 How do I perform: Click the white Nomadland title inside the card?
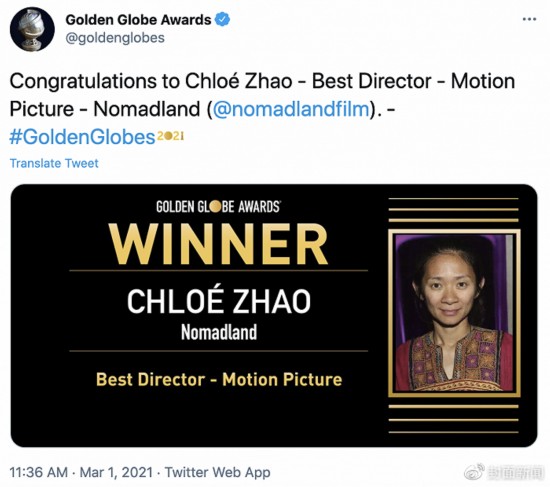tap(219, 332)
